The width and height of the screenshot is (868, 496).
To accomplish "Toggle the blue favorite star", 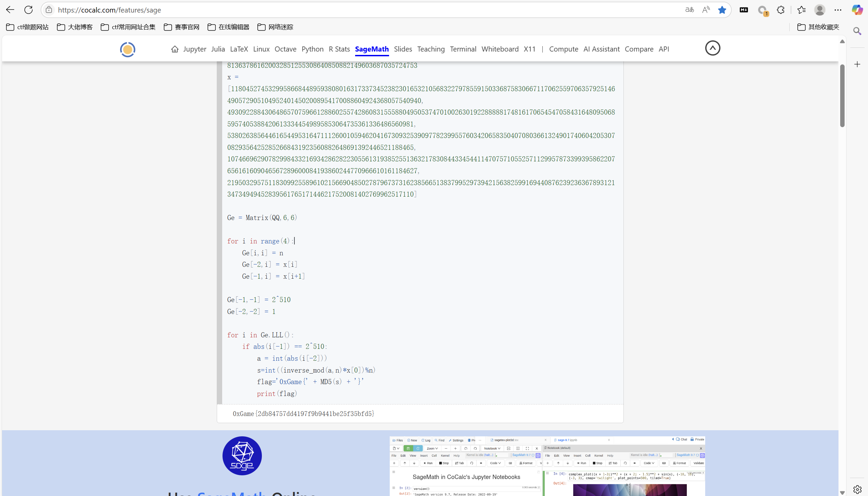I will pyautogui.click(x=722, y=10).
